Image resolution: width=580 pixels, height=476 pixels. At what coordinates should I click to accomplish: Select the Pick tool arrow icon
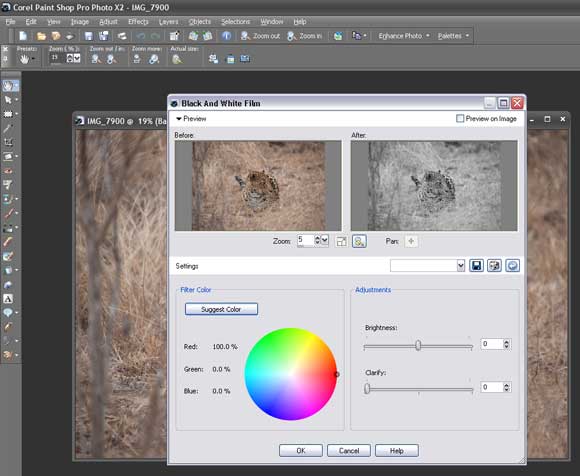(8, 100)
